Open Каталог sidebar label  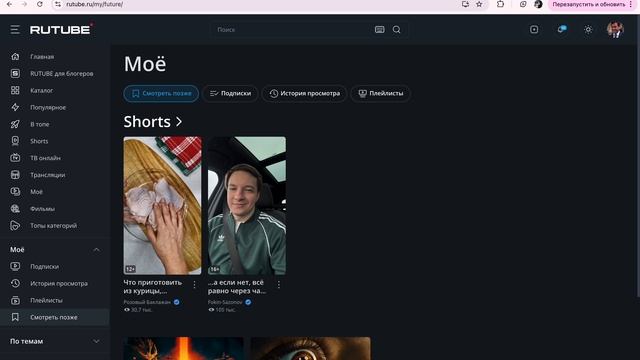click(42, 90)
